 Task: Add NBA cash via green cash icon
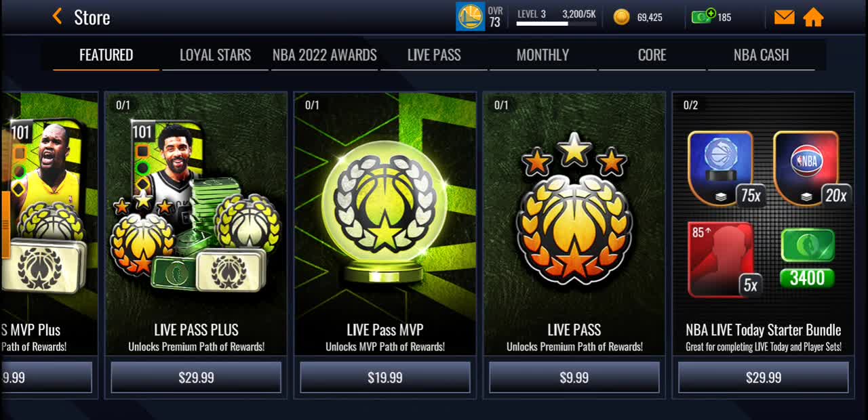click(x=703, y=16)
